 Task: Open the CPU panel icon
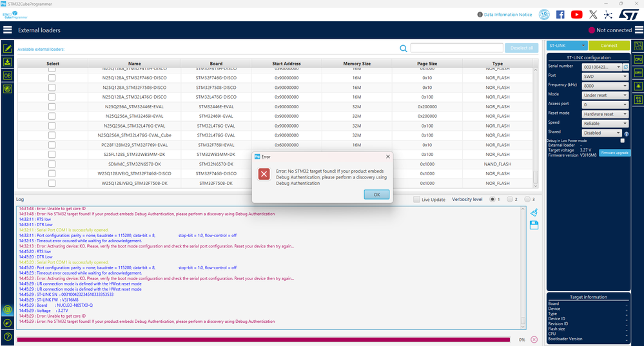coord(638,59)
